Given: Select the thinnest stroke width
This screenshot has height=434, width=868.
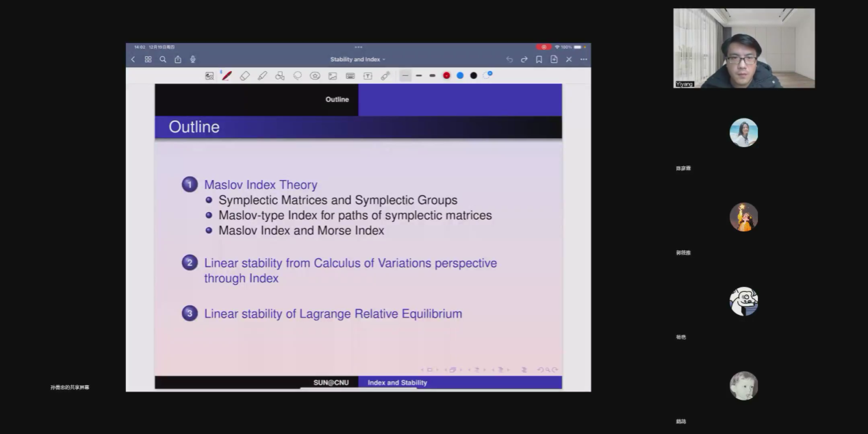Looking at the screenshot, I should tap(405, 76).
